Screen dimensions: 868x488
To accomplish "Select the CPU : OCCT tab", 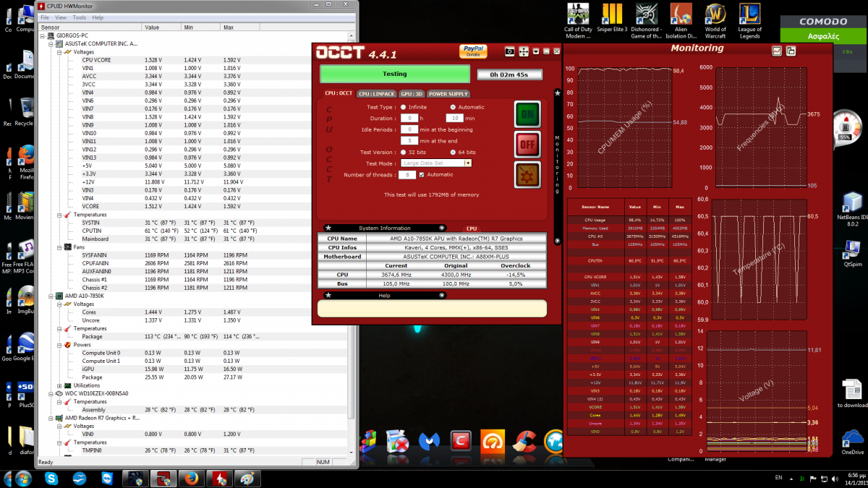I will pyautogui.click(x=339, y=93).
